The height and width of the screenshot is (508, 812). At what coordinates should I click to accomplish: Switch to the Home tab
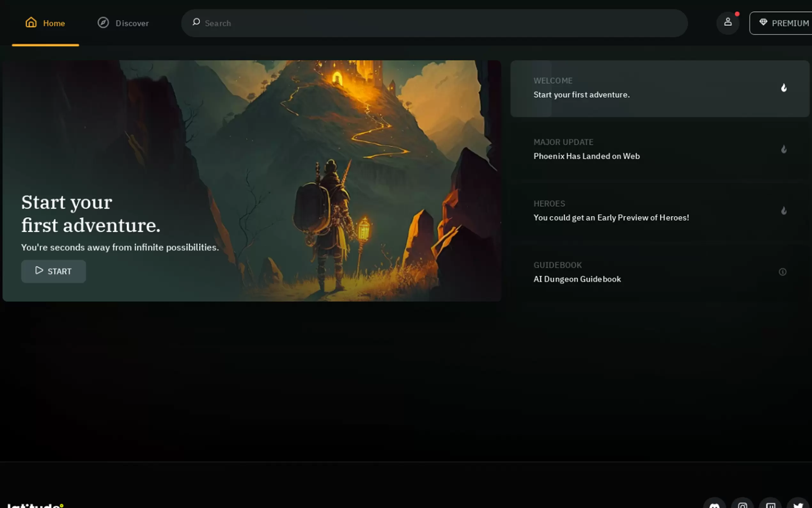click(54, 23)
